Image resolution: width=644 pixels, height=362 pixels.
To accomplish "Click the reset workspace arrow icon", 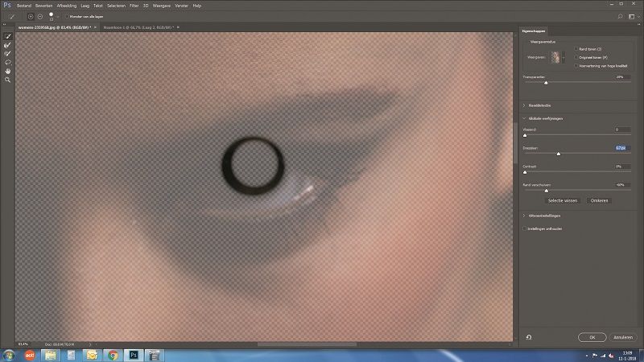I will click(x=529, y=338).
